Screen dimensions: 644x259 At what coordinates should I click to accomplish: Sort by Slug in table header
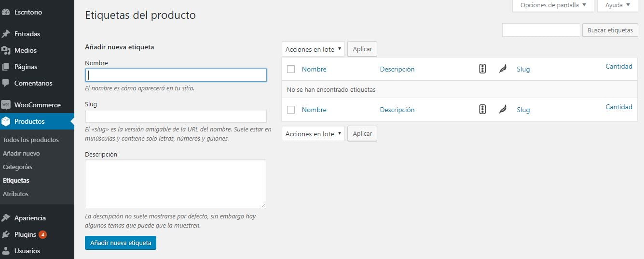523,69
